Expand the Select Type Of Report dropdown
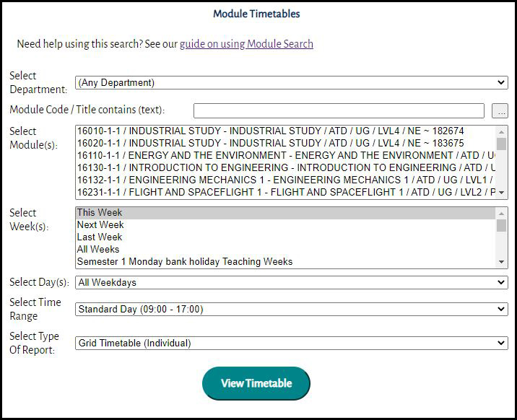Screen dimensions: 517x420 291,344
